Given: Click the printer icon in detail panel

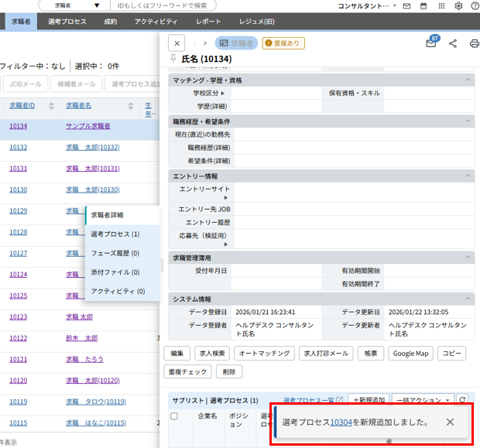Looking at the screenshot, I should 474,44.
